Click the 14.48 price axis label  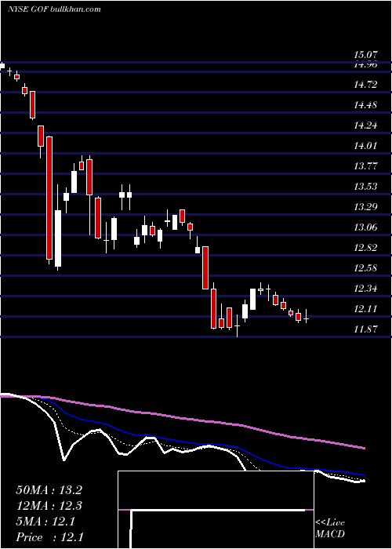click(366, 104)
